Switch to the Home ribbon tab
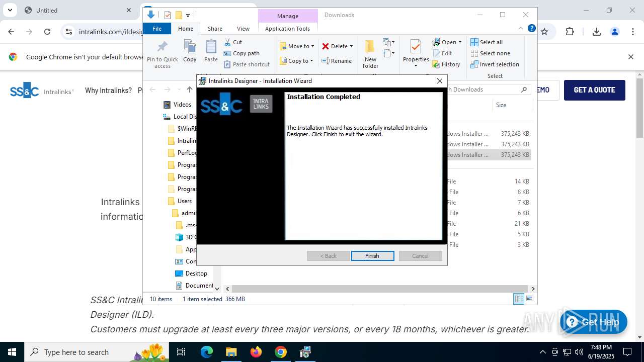This screenshot has height=362, width=644. click(186, 29)
